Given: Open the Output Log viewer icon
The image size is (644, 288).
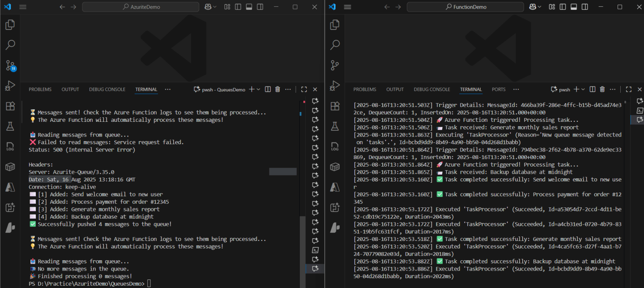Looking at the screenshot, I should (x=10, y=146).
